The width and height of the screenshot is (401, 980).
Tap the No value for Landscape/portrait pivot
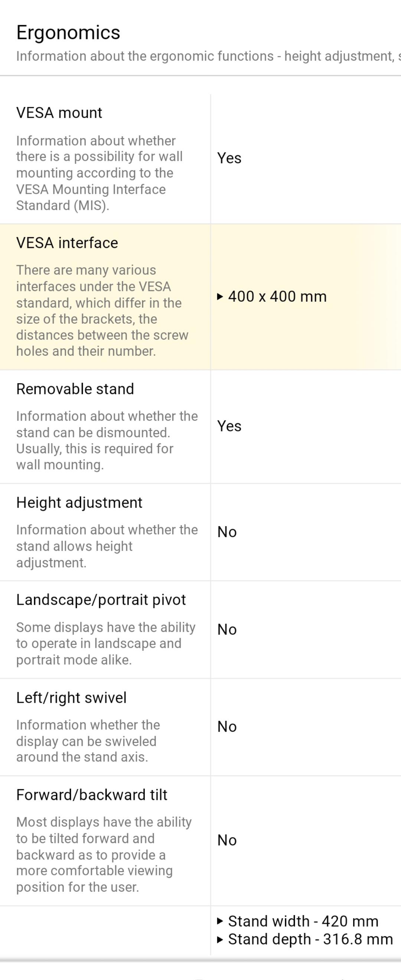click(x=227, y=630)
